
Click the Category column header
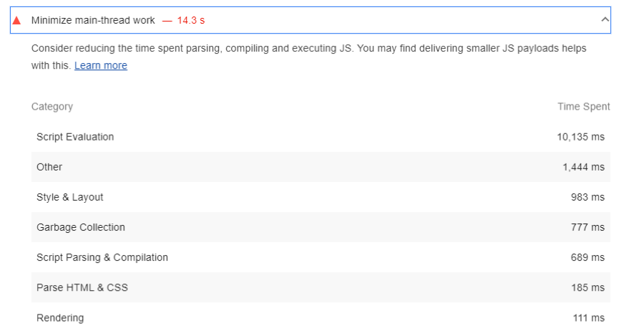(x=52, y=107)
